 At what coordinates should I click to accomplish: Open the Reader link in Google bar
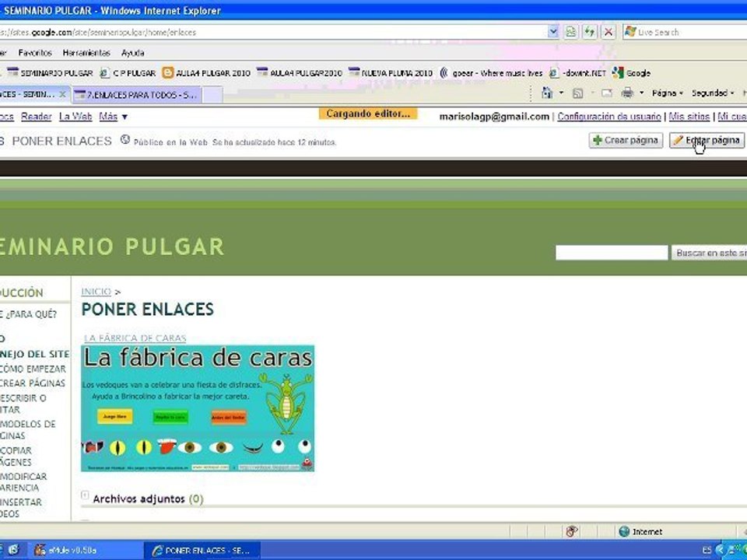pyautogui.click(x=37, y=117)
